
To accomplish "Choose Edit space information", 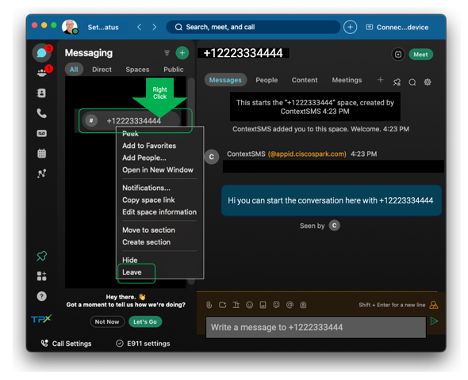I will click(159, 212).
